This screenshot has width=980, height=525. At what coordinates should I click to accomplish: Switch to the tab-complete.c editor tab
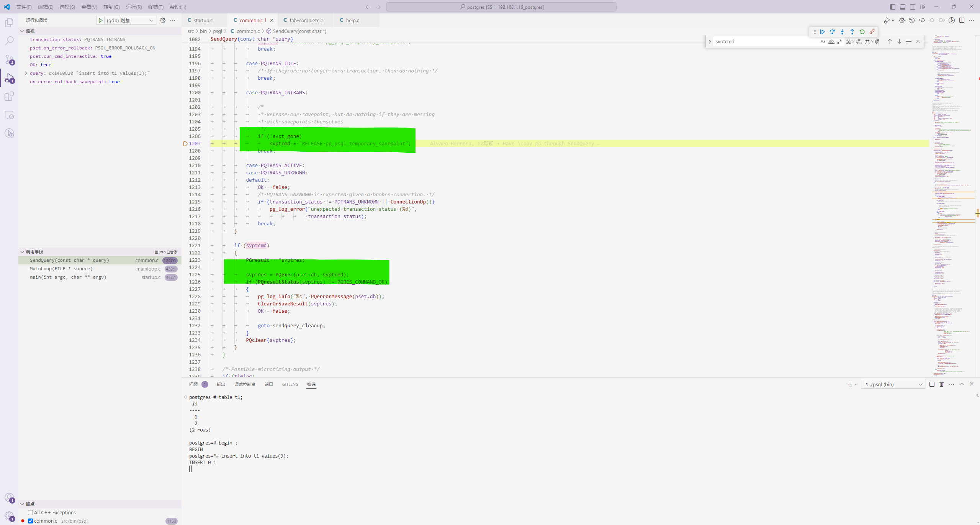point(306,20)
